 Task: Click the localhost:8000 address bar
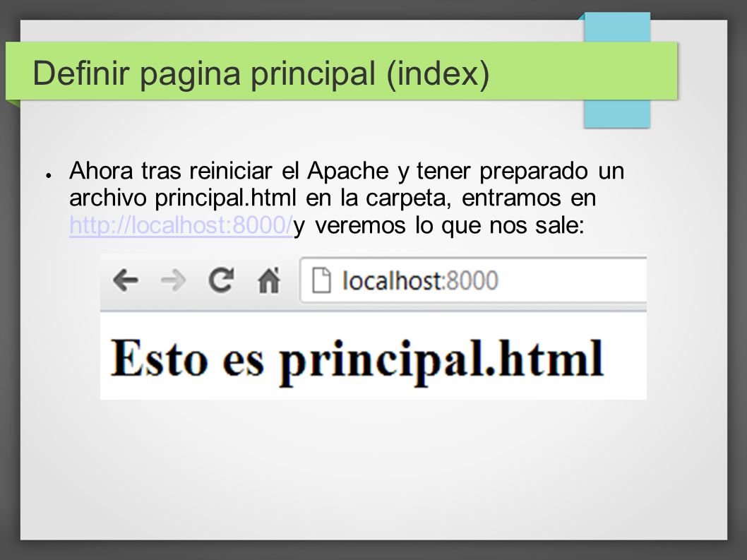click(473, 280)
